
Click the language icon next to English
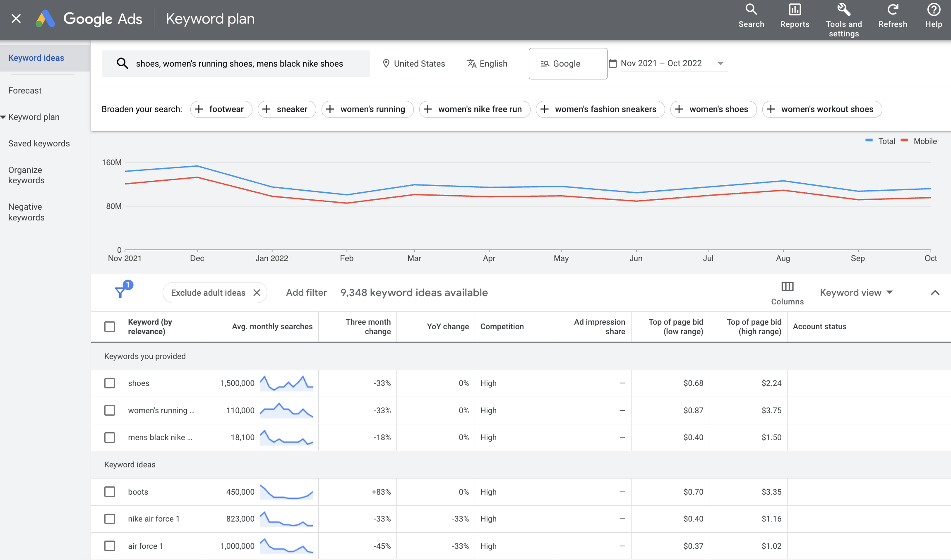coord(472,63)
